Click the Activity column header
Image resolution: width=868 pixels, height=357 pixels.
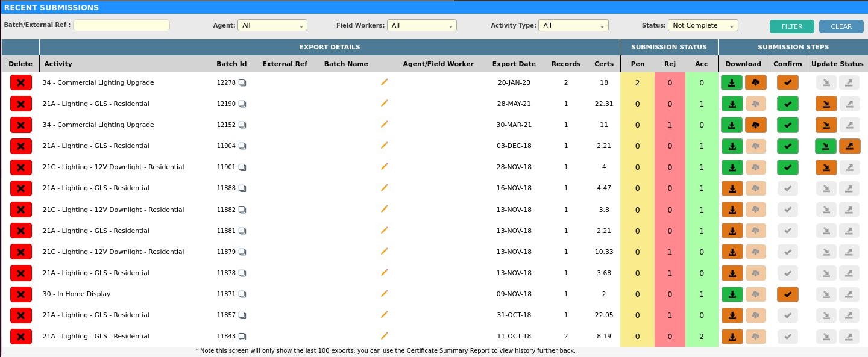pyautogui.click(x=58, y=64)
